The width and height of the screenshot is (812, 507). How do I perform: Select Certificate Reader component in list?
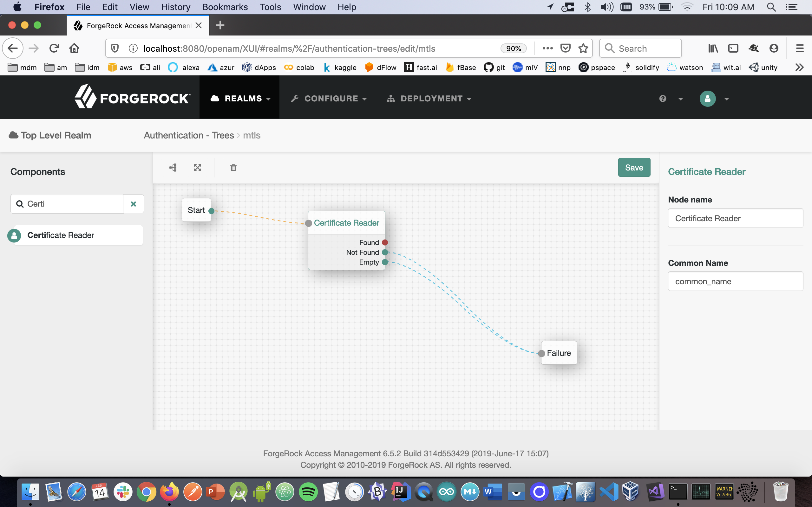point(75,235)
